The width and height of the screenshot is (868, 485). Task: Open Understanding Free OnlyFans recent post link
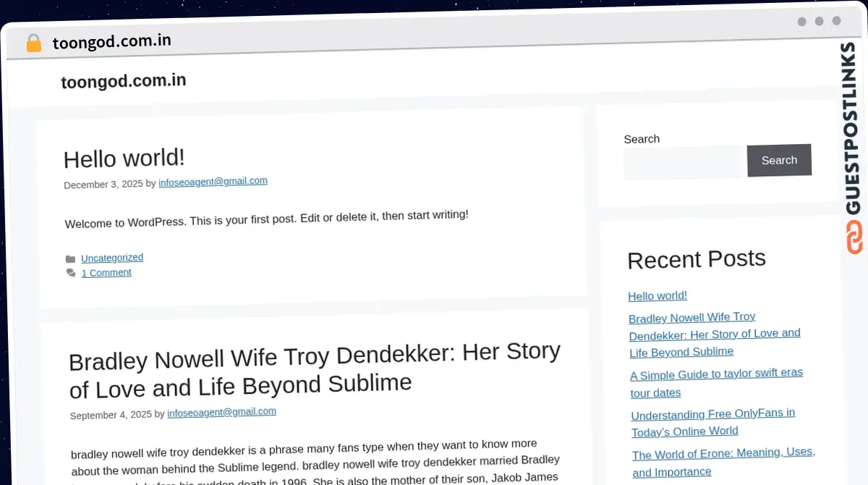[x=713, y=422]
